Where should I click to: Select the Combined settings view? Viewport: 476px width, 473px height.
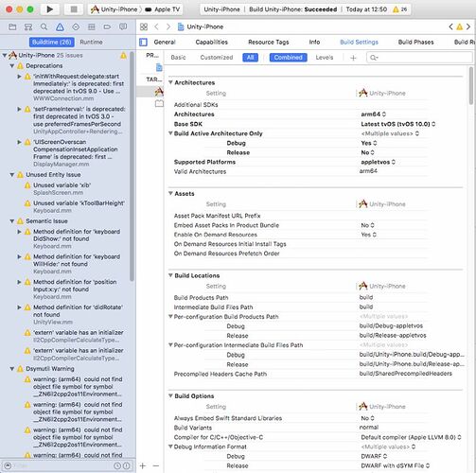point(288,58)
